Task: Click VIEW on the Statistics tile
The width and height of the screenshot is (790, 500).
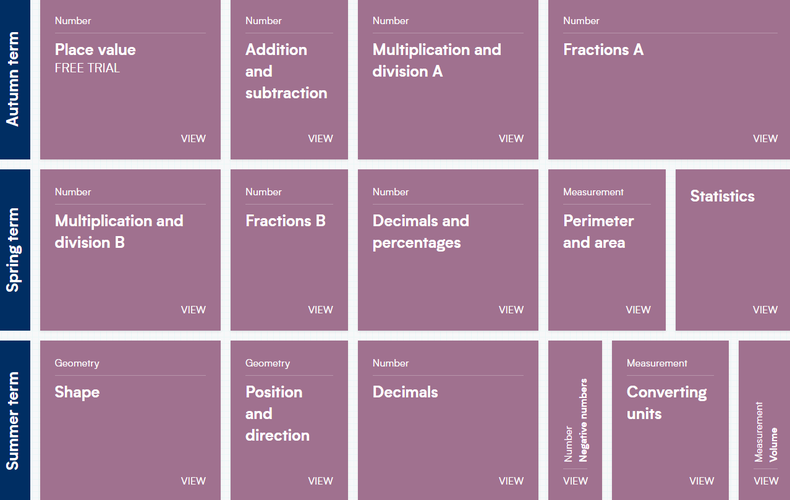Action: click(765, 310)
